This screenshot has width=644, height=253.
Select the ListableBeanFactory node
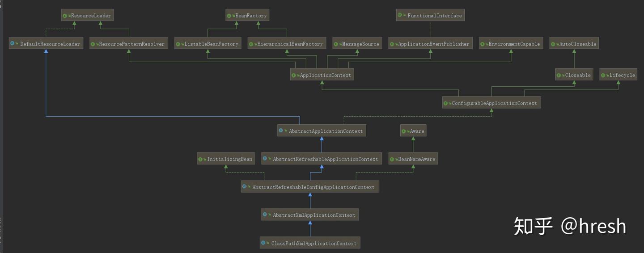pos(208,44)
